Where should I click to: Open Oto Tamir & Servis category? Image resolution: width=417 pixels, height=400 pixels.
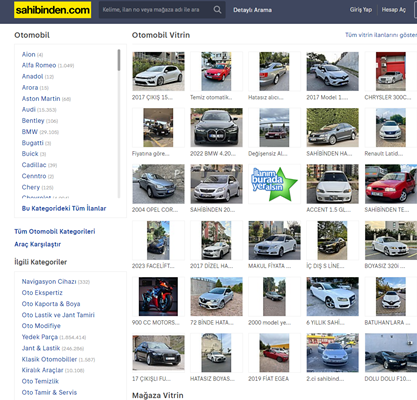click(x=49, y=392)
